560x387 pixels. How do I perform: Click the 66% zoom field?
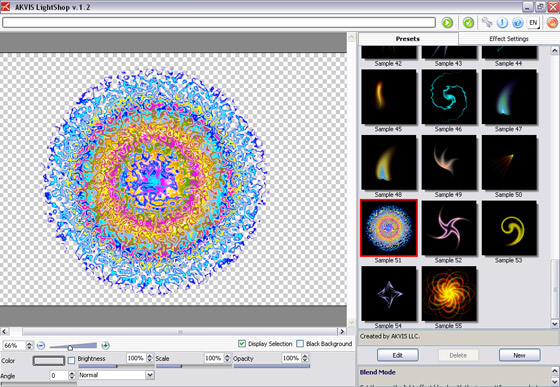coord(14,345)
